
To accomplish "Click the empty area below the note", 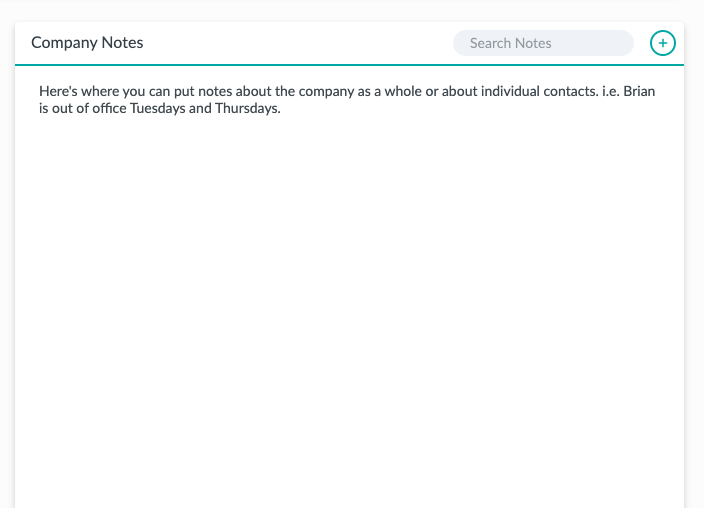I will point(349,310).
